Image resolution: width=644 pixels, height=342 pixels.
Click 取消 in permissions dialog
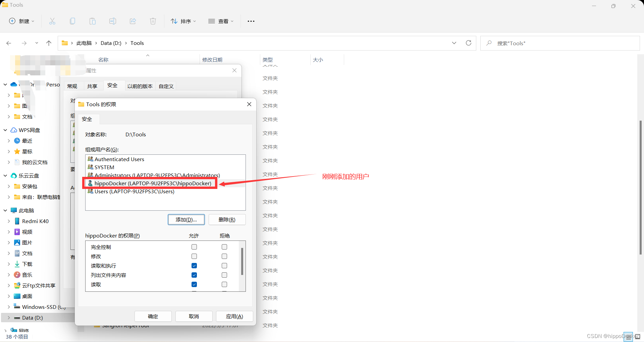coord(194,317)
